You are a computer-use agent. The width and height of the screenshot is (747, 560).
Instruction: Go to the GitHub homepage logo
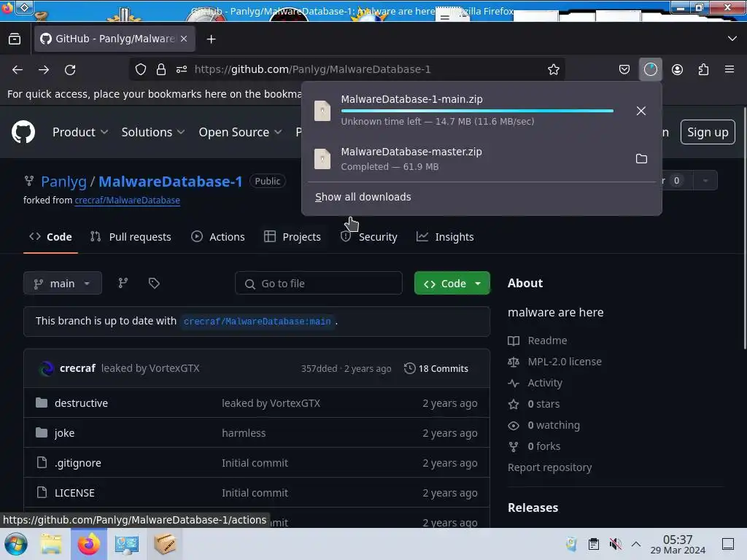point(23,132)
